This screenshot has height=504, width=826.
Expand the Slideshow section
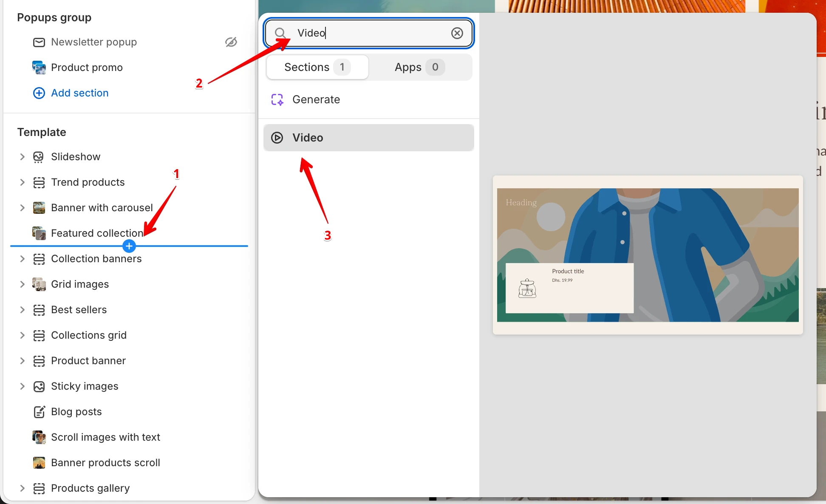23,157
